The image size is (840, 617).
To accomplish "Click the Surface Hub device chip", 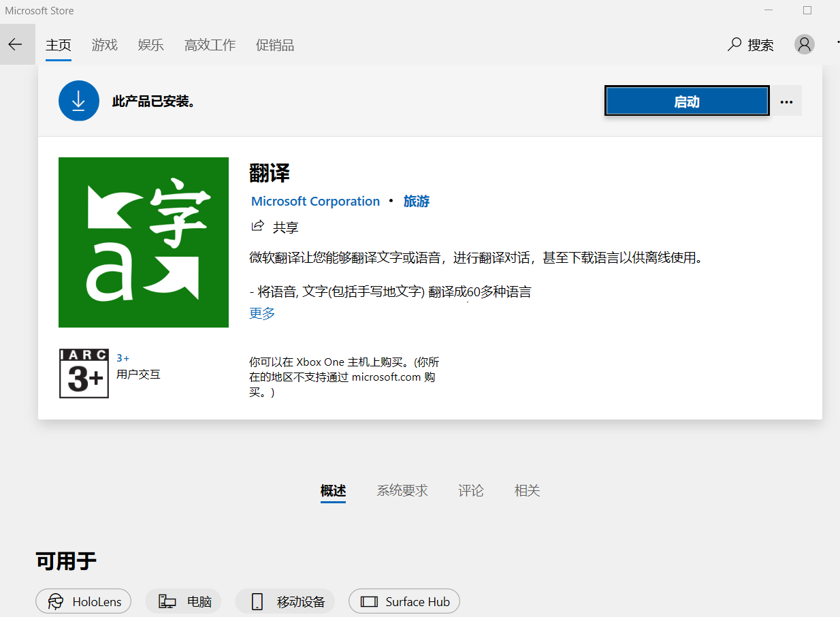I will (404, 601).
